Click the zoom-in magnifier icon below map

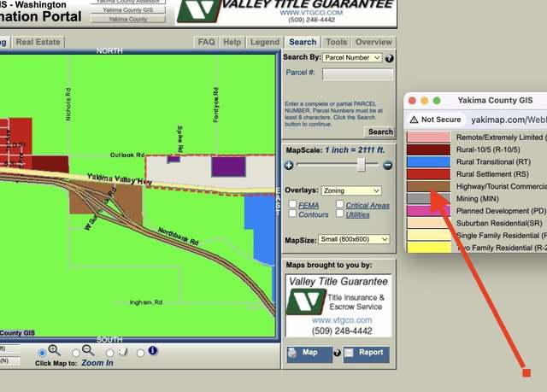pyautogui.click(x=55, y=350)
